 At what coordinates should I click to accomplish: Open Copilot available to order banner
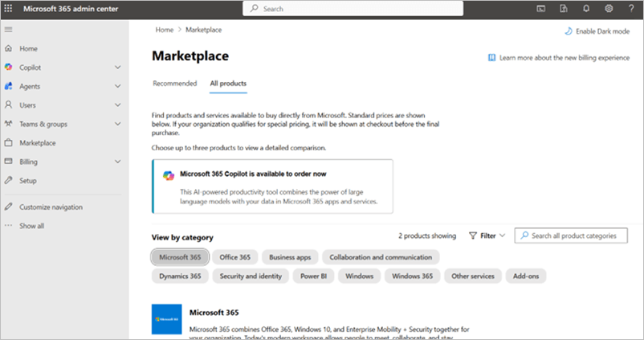point(272,186)
